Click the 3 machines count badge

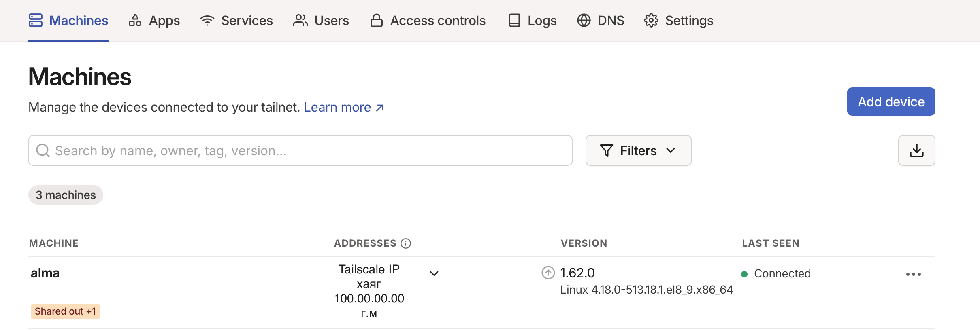[66, 195]
